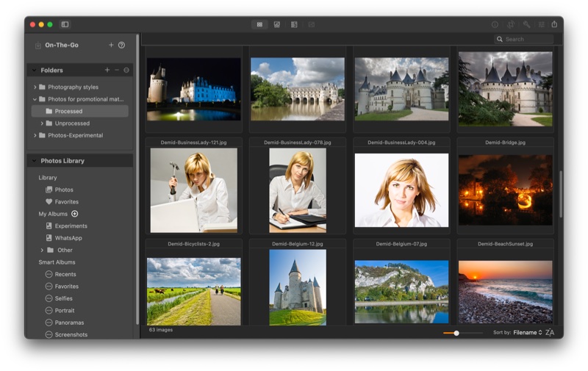588x371 pixels.
Task: Add a folder with Folders plus icon
Action: pos(107,70)
